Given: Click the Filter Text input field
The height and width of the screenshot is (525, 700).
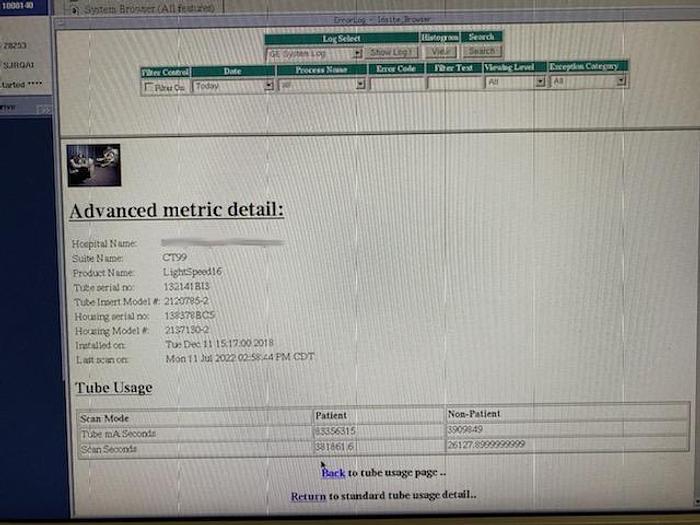Looking at the screenshot, I should click(x=454, y=86).
